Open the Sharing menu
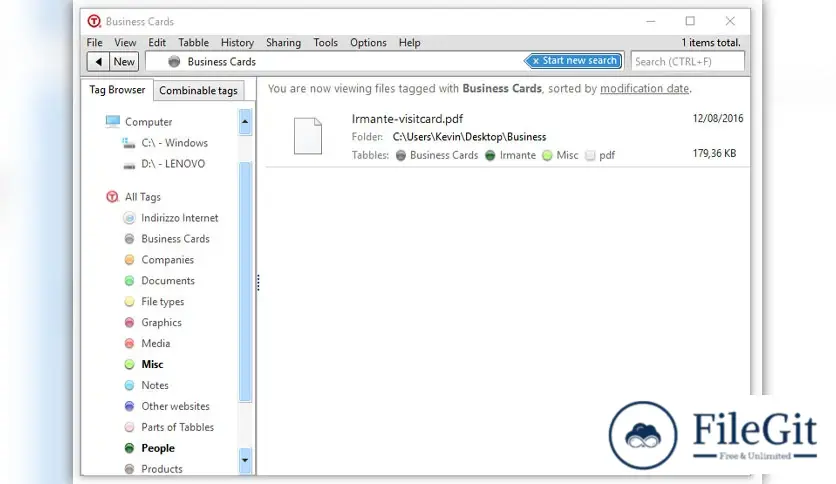The width and height of the screenshot is (836, 484). [x=283, y=43]
